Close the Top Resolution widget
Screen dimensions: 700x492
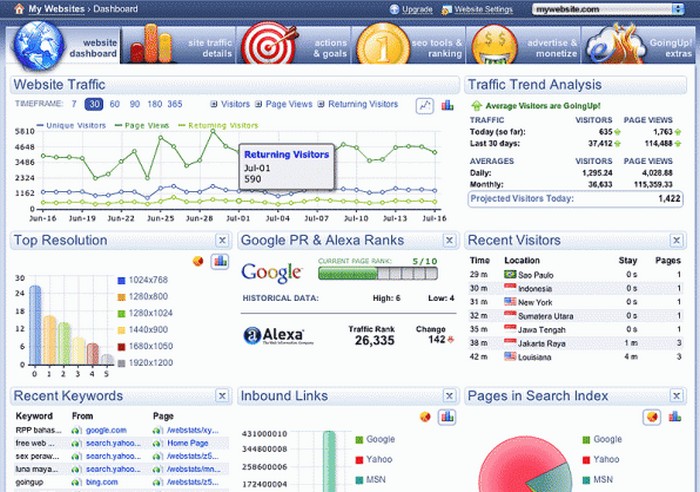222,241
